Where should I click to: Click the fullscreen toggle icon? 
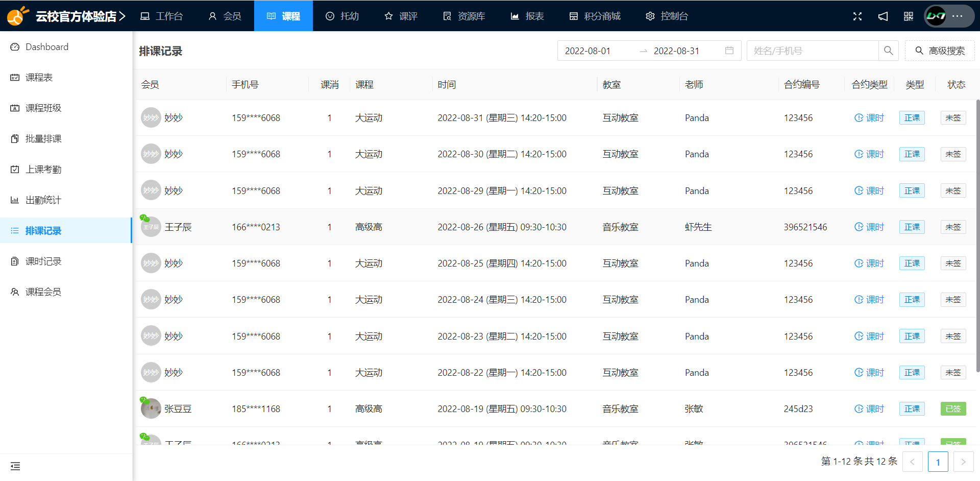[x=857, y=16]
